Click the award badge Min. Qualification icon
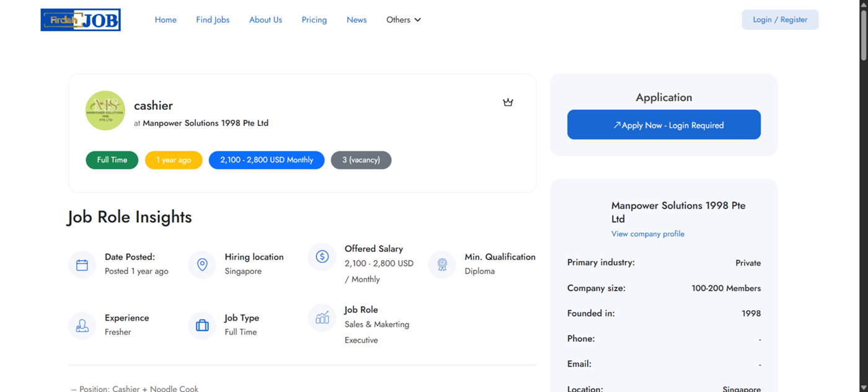 click(x=442, y=265)
